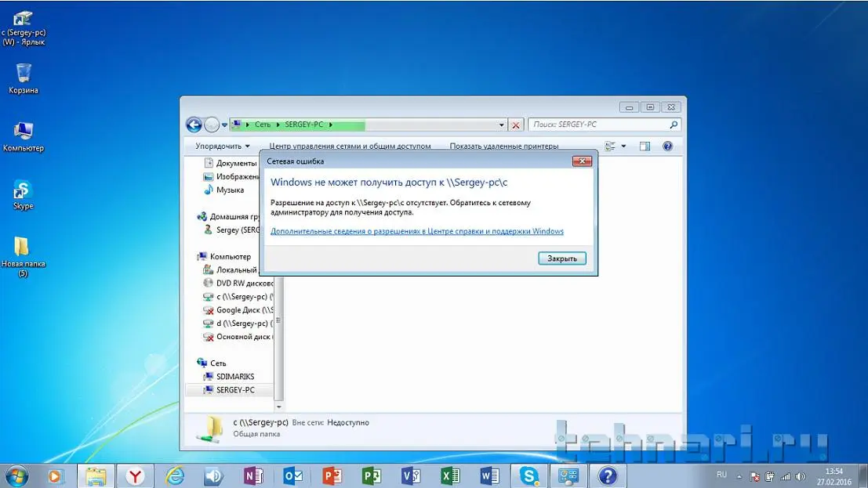Viewport: 868px width, 488px height.
Task: Open Windows Media Player from taskbar
Action: (x=56, y=475)
